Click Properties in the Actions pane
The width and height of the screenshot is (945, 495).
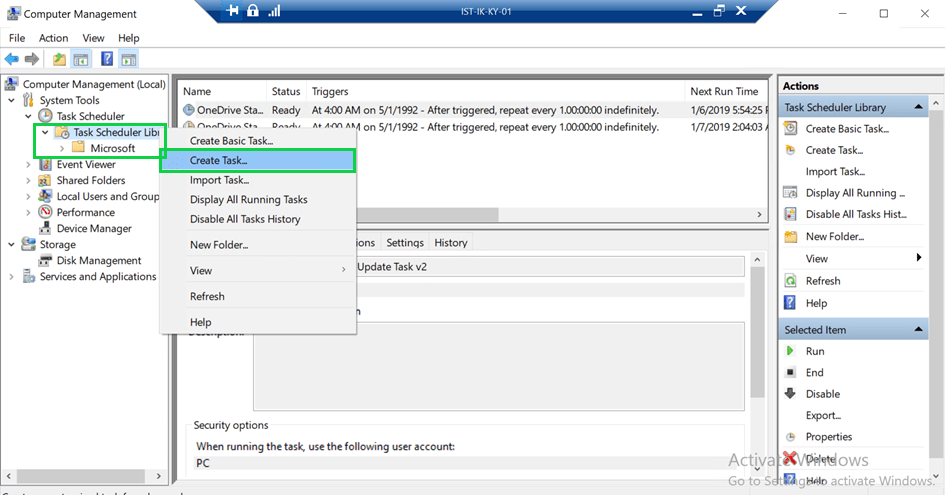[x=828, y=436]
